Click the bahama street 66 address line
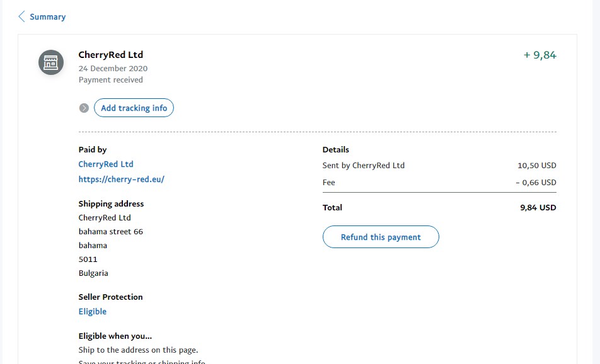 (111, 232)
